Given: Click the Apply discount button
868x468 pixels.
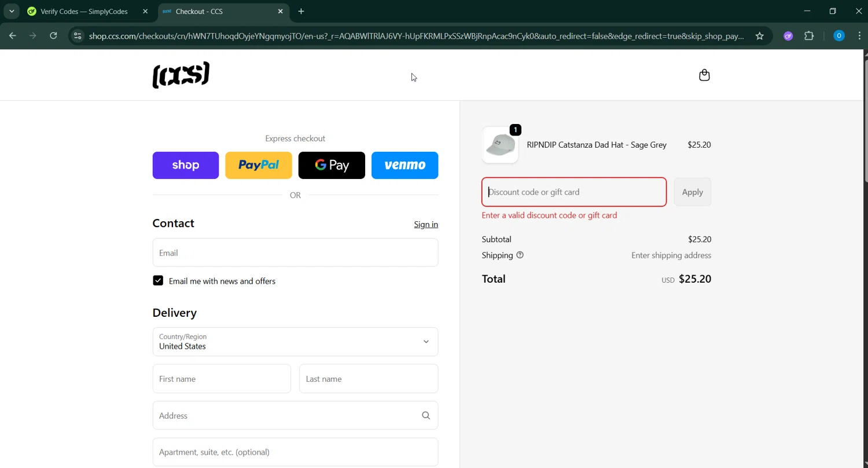Looking at the screenshot, I should (x=693, y=192).
